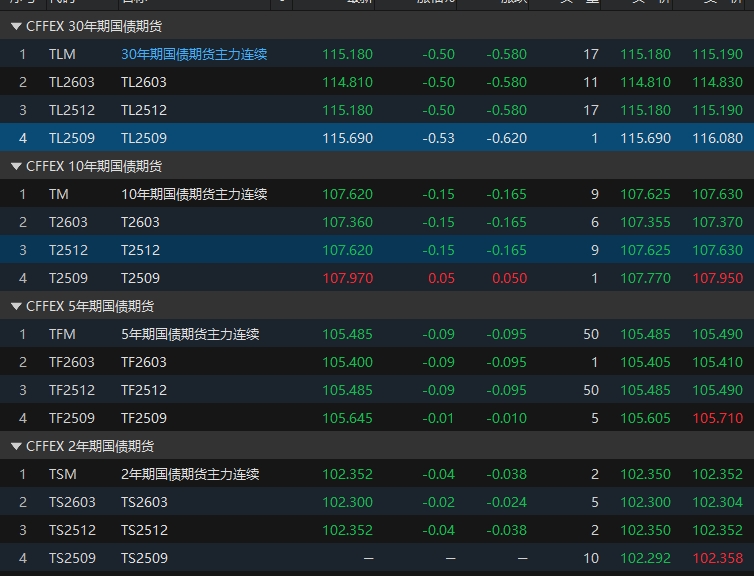Click red ask price 107.950 for T2509

pyautogui.click(x=717, y=278)
